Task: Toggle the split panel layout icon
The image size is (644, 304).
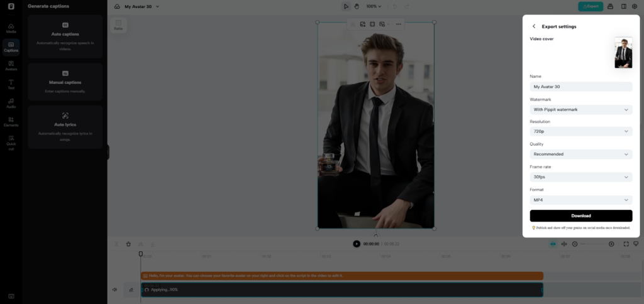Action: (x=624, y=6)
